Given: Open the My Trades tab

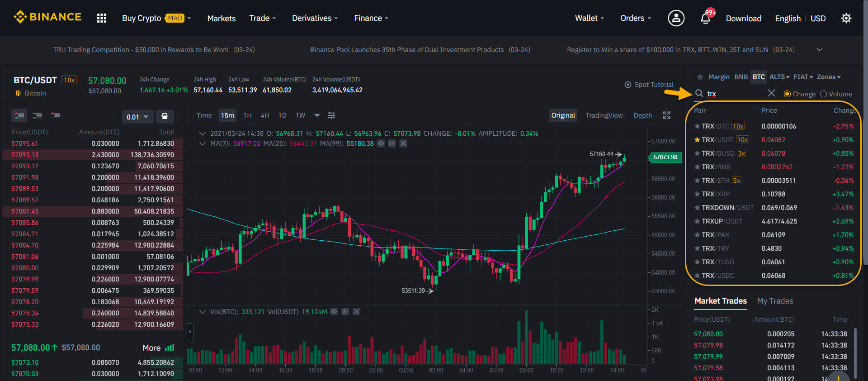Looking at the screenshot, I should coord(775,301).
